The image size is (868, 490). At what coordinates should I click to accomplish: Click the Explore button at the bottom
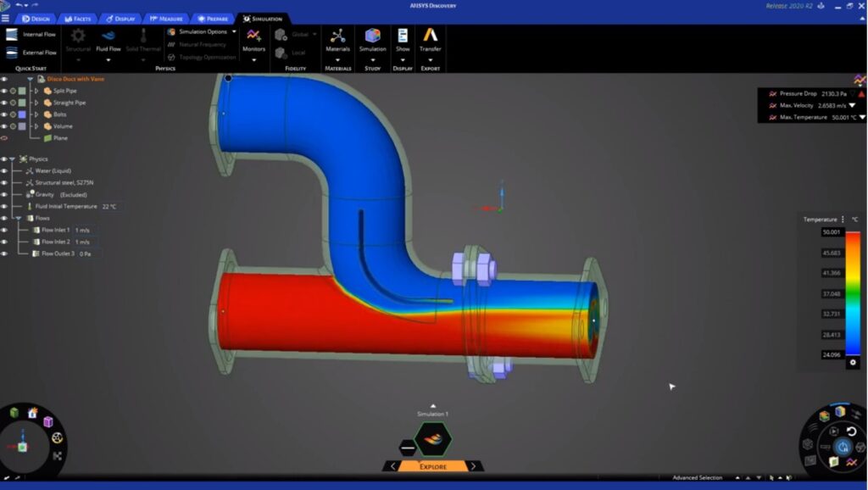(432, 465)
